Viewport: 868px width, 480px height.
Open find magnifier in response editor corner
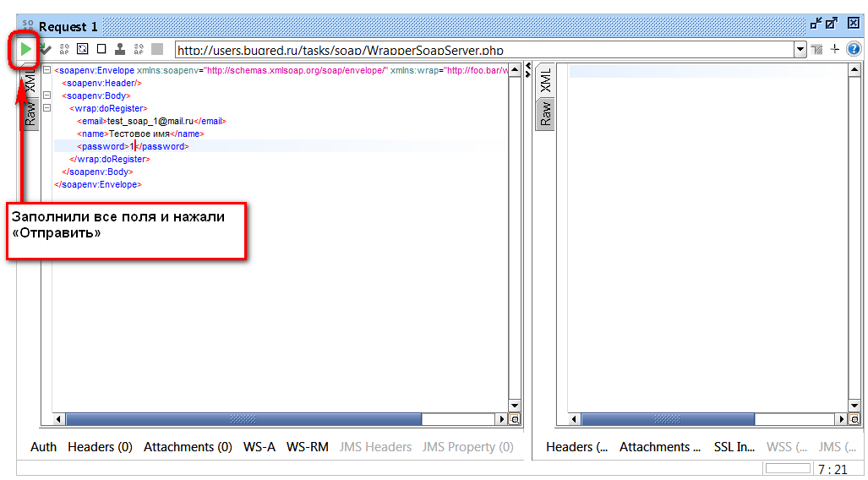click(x=854, y=420)
